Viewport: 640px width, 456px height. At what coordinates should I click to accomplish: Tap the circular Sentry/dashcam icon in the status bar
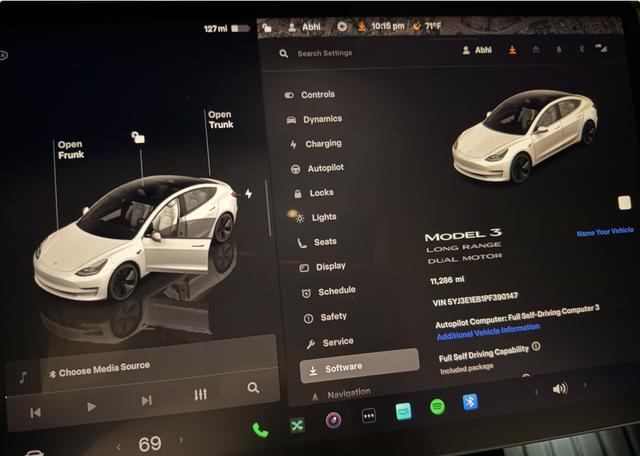342,27
